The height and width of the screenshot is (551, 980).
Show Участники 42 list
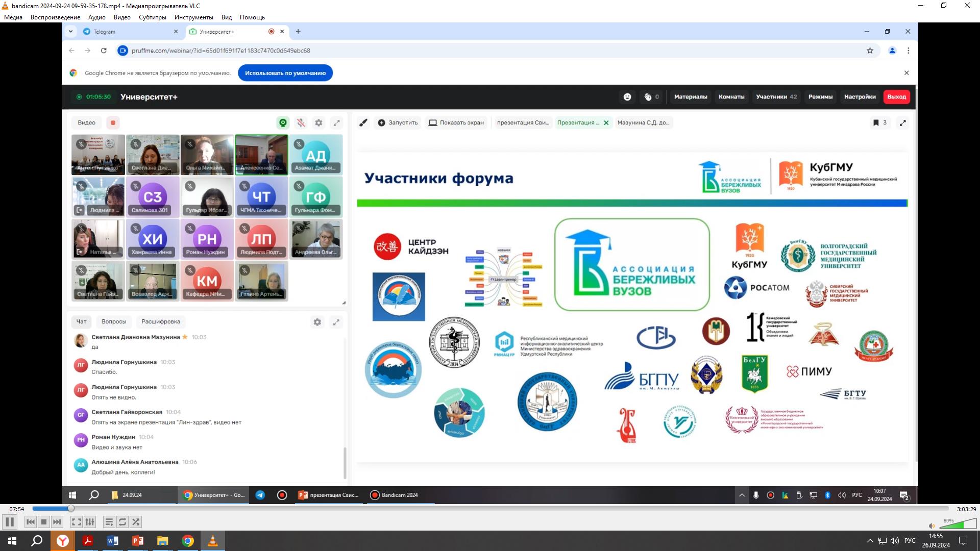[776, 97]
